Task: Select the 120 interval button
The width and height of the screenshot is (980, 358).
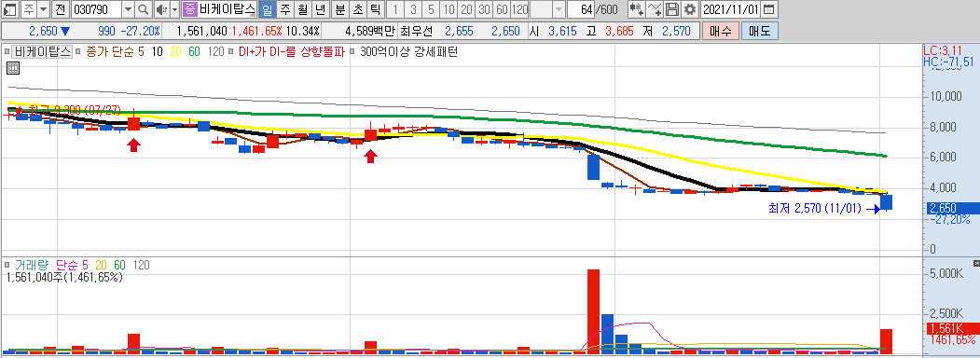Action: 519,9
